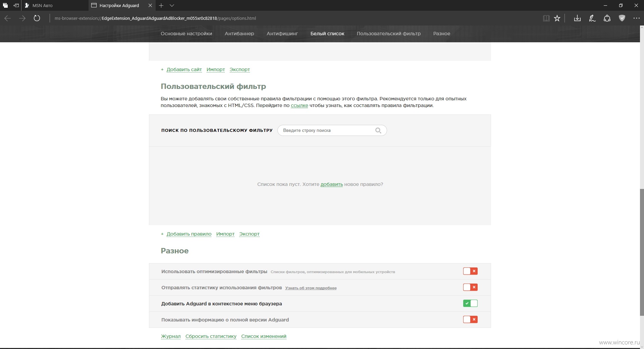Open Пользовательский фильтр nav item
This screenshot has width=644, height=349.
[389, 34]
